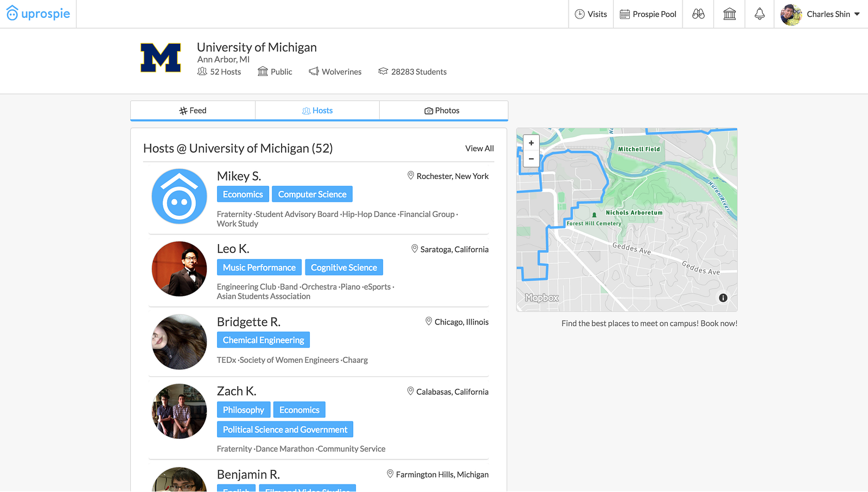This screenshot has width=868, height=492.
Task: Click View All hosts link
Action: click(480, 149)
